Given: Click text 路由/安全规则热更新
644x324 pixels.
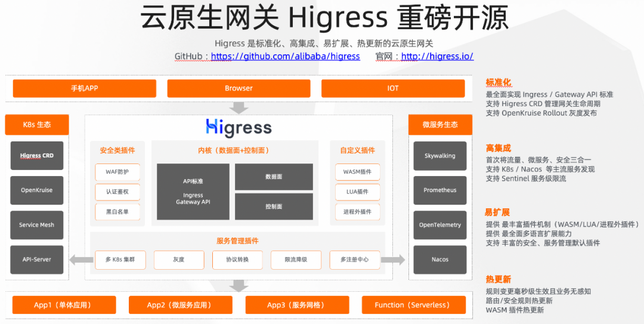Looking at the screenshot, I should tap(519, 301).
